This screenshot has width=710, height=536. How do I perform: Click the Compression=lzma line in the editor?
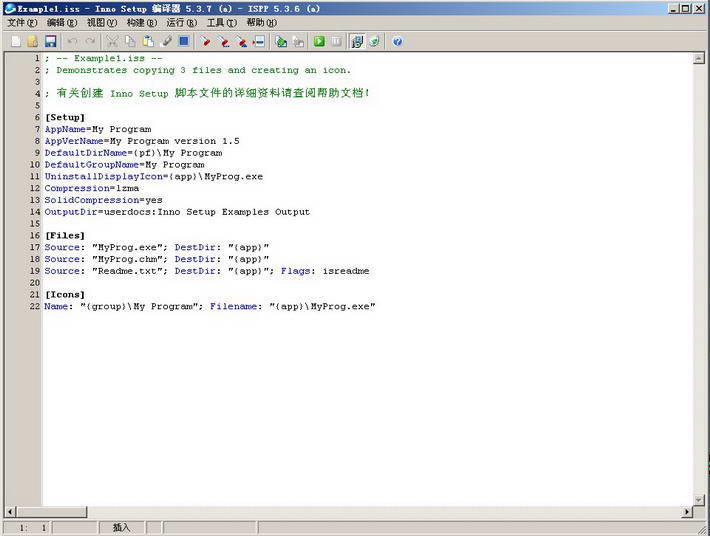coord(90,188)
